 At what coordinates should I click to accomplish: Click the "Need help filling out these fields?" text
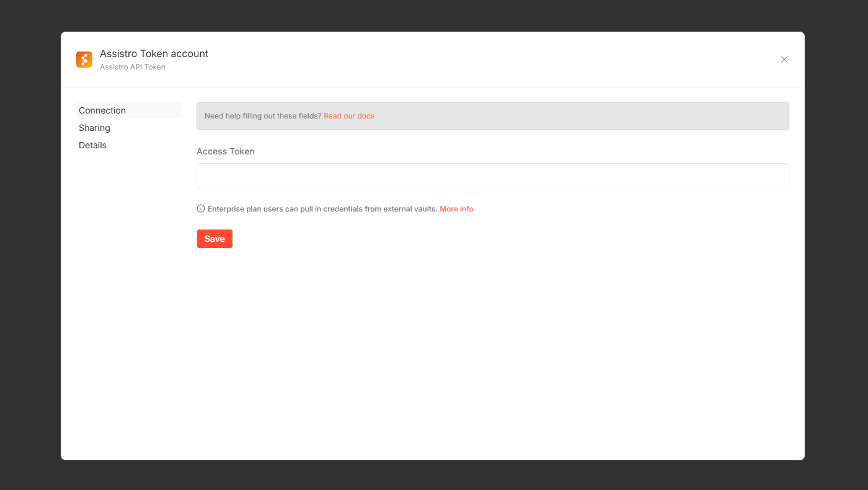(x=263, y=116)
